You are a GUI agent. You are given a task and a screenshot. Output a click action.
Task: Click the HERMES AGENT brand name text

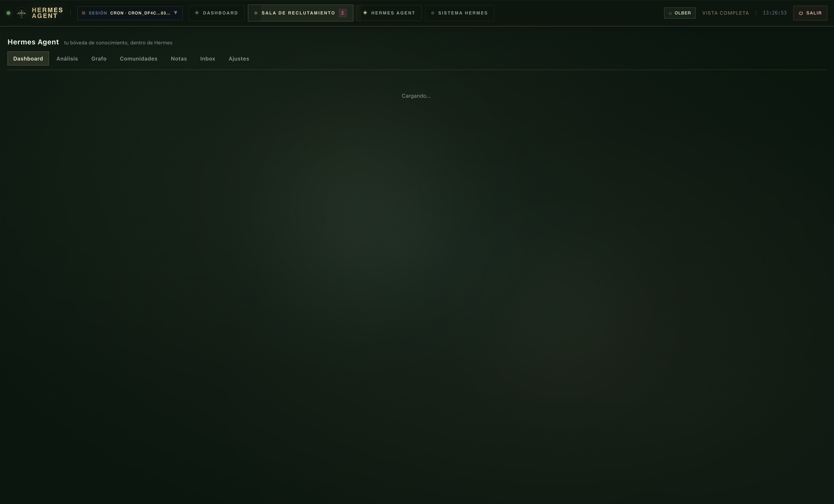click(47, 13)
